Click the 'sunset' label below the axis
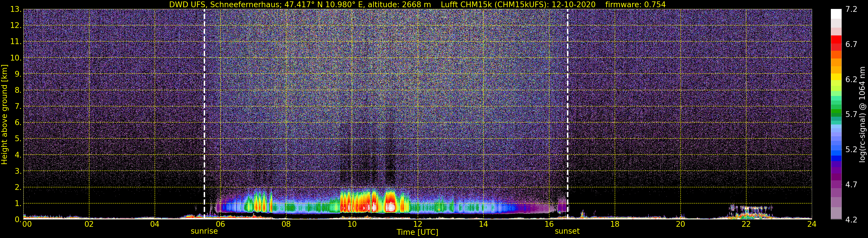868x238 pixels. click(567, 231)
